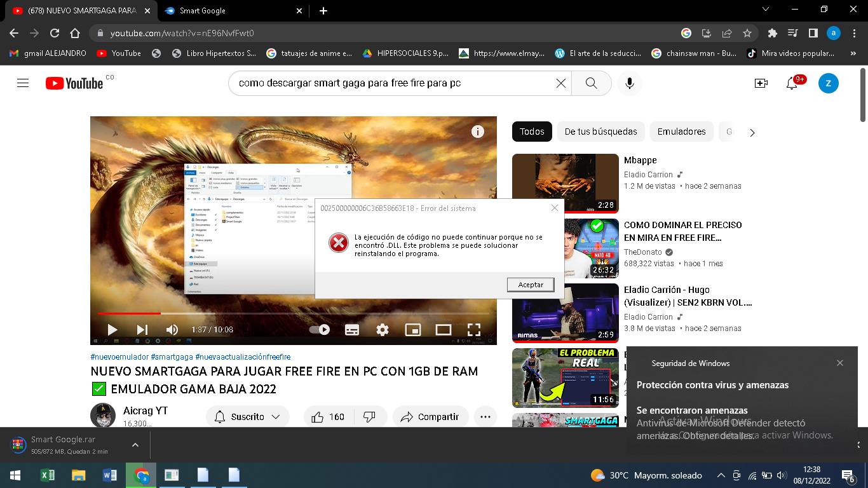Click the Create video icon

[761, 83]
